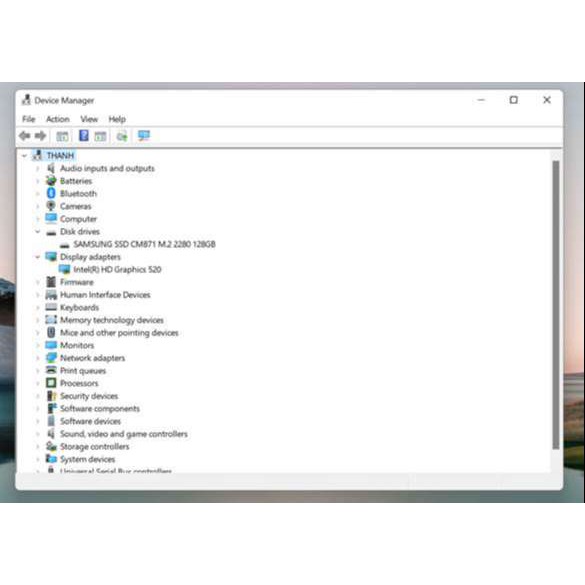Select Security devices label
This screenshot has width=585, height=585.
[89, 396]
